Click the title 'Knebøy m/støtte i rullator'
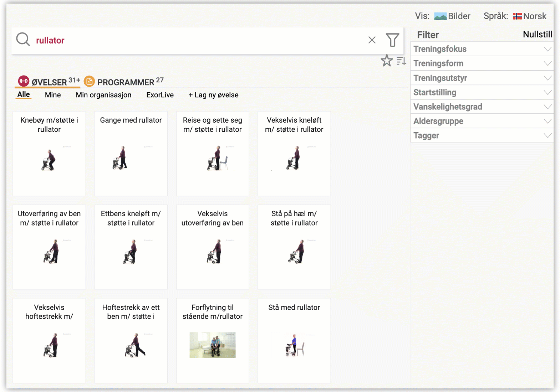 (49, 125)
